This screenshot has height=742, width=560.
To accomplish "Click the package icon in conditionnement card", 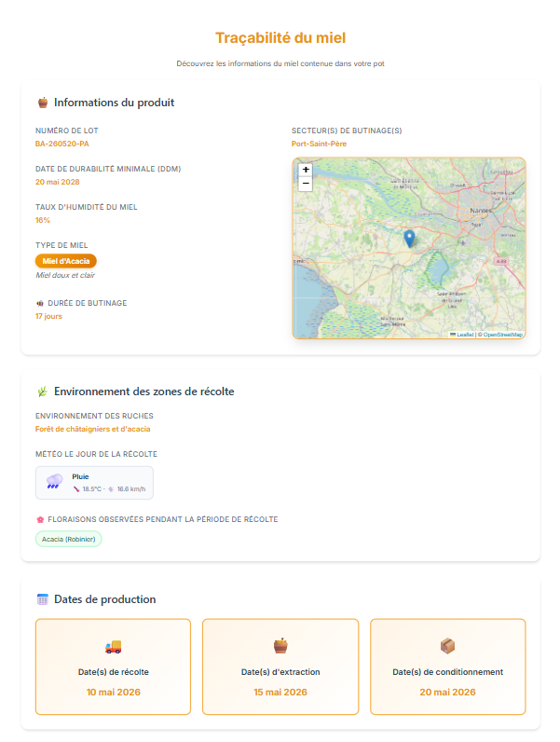I will click(x=447, y=646).
